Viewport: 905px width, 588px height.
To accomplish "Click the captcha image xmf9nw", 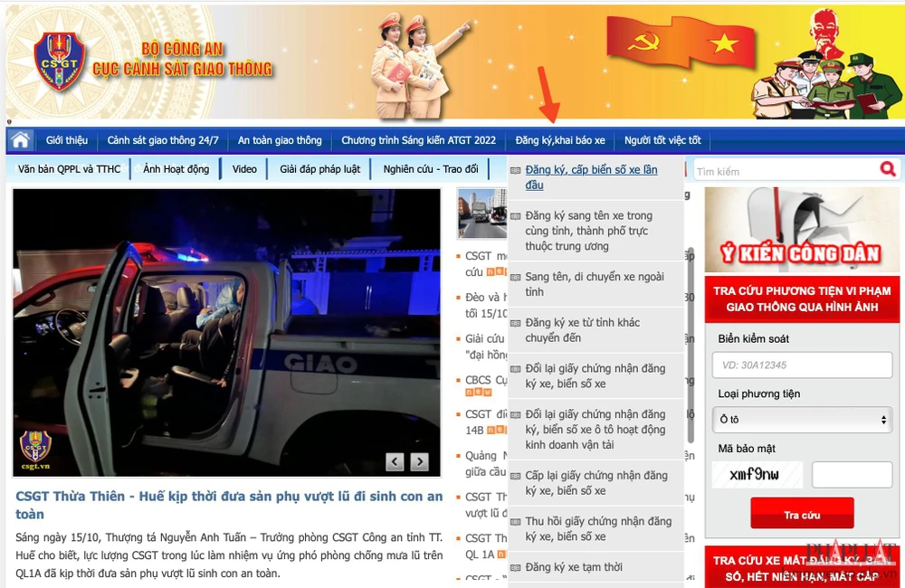I will coord(757,475).
